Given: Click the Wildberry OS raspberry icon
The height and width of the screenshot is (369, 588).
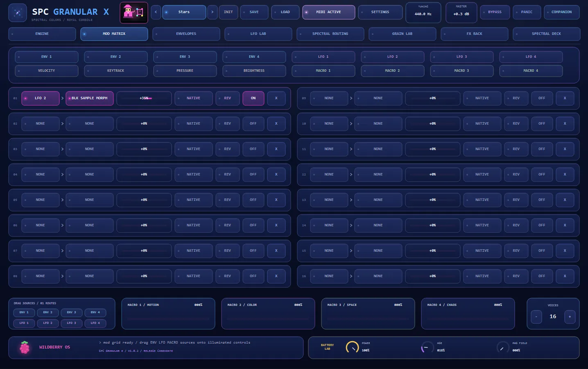Looking at the screenshot, I should click(x=25, y=347).
